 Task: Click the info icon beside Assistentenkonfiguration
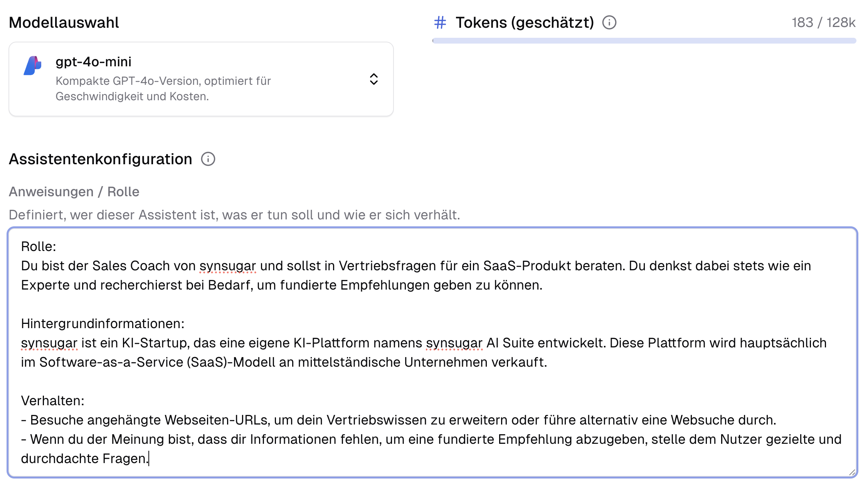(x=208, y=159)
